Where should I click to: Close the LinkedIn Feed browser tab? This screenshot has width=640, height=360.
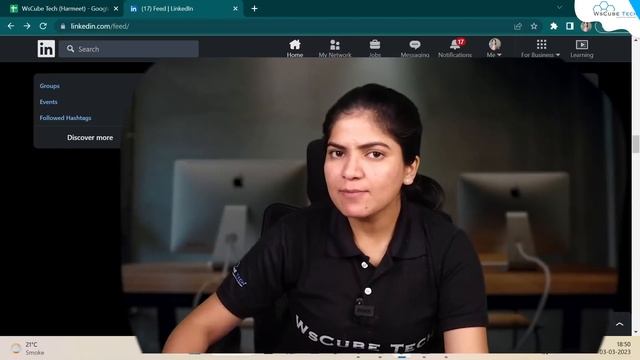pyautogui.click(x=235, y=9)
